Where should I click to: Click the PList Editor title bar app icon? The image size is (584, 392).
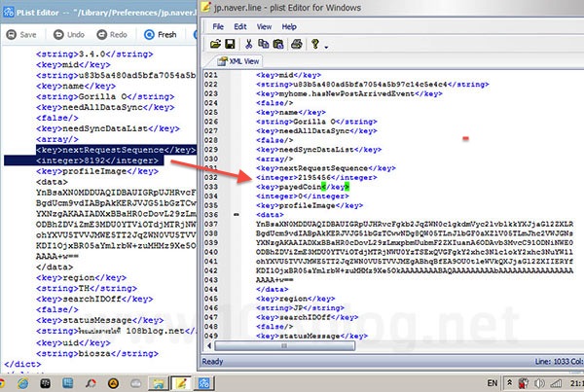8,13
